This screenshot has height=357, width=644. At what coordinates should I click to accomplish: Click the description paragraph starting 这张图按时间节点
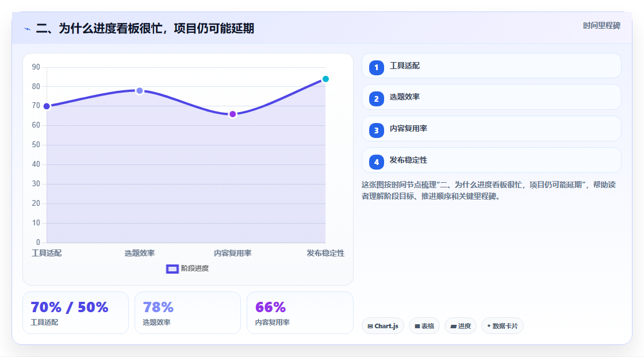[x=489, y=191]
